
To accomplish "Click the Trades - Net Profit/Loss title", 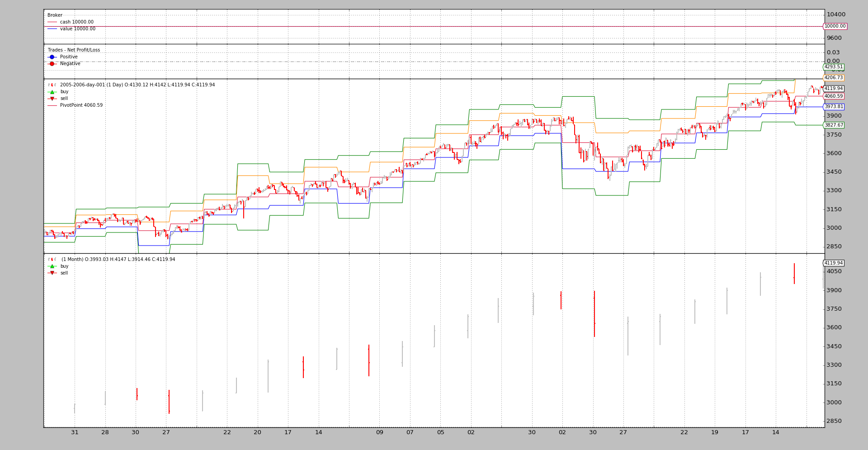I will pos(74,50).
